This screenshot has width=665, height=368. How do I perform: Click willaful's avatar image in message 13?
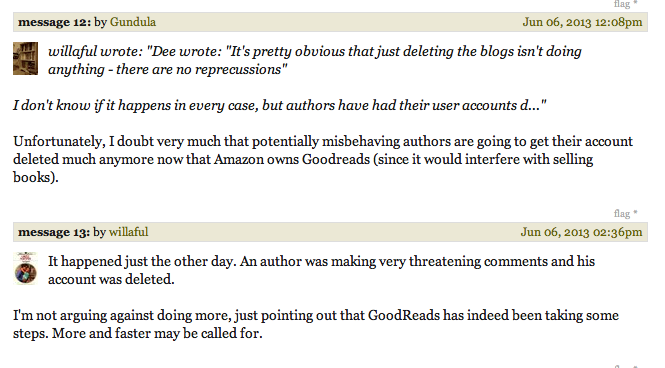[25, 268]
